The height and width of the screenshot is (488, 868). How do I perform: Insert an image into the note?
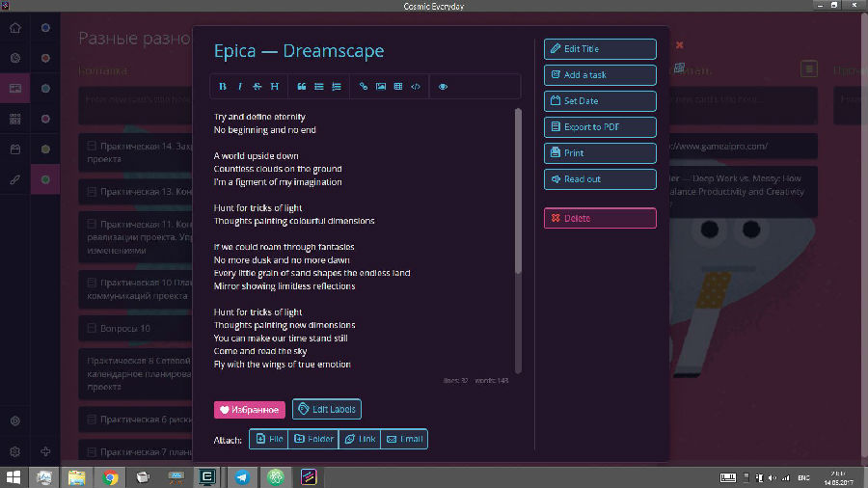point(381,87)
